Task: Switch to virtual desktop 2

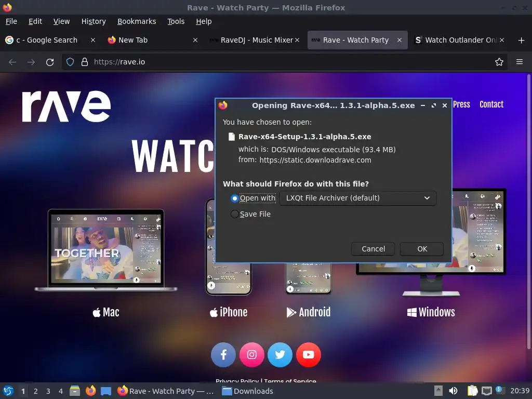Action: [36, 391]
